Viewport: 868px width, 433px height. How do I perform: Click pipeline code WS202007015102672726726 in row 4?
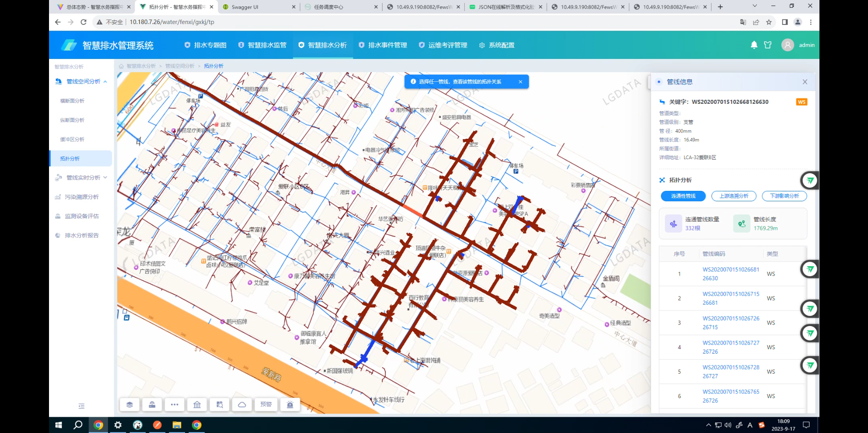coord(731,347)
